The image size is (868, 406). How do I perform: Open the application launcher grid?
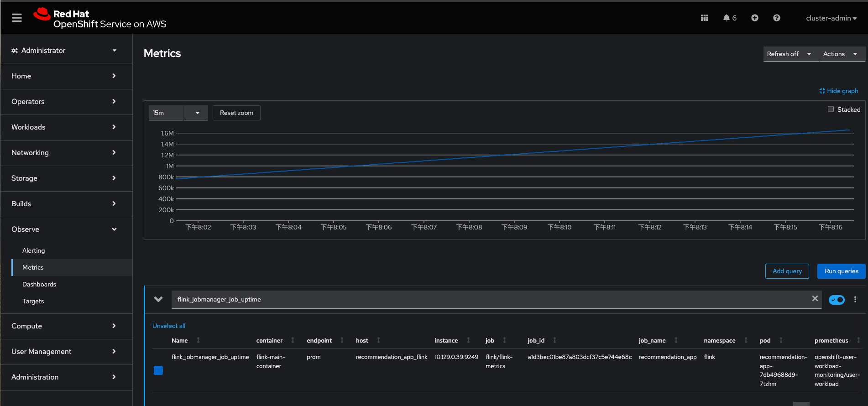(705, 18)
